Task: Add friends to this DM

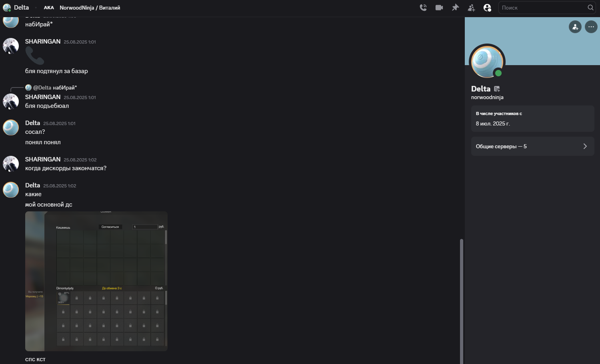Action: [x=471, y=8]
